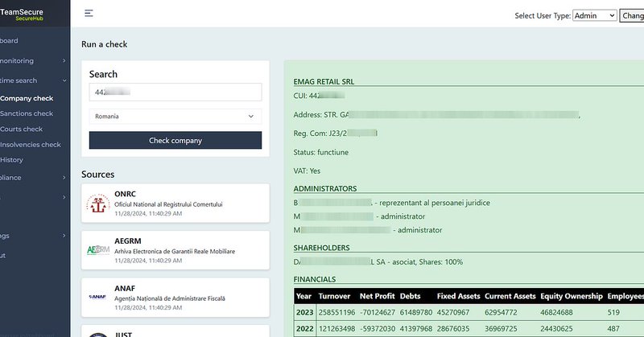The image size is (644, 337).
Task: Click the 'asociat, Shares: 100%' shareholder line
Action: coord(378,262)
